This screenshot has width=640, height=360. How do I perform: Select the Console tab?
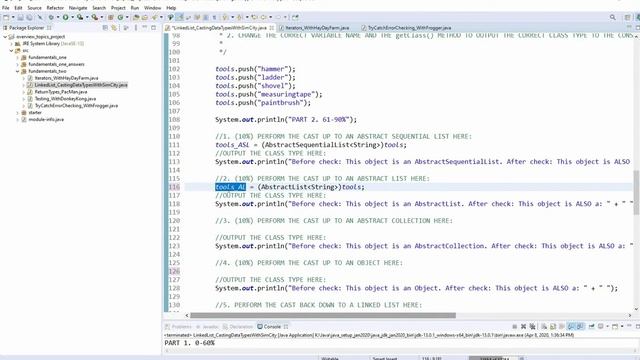[272, 327]
